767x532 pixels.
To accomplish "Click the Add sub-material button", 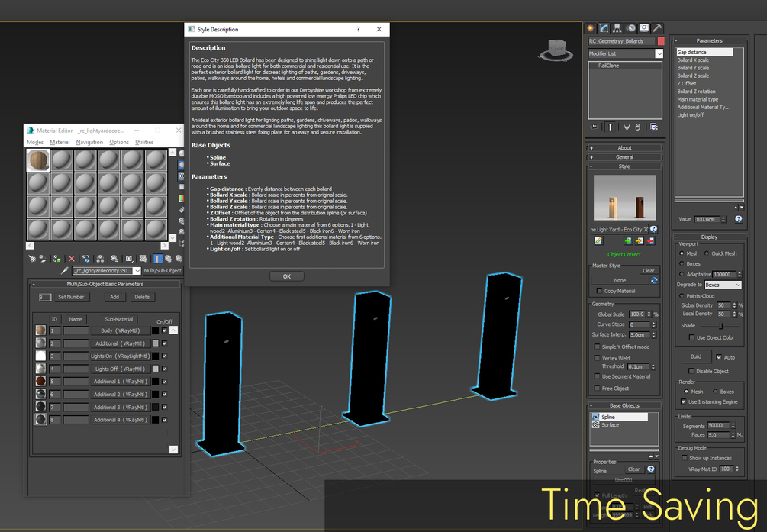I will coord(114,297).
